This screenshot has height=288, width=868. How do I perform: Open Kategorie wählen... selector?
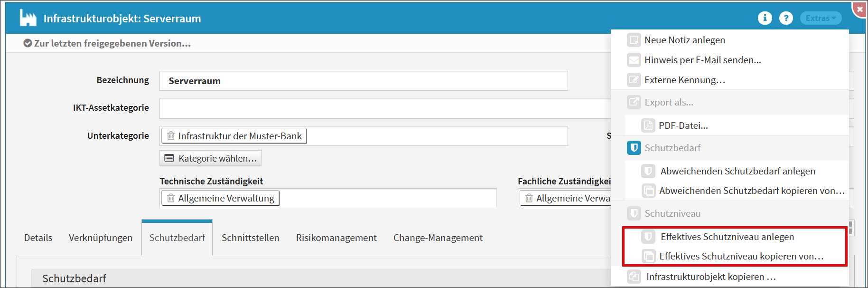(211, 158)
